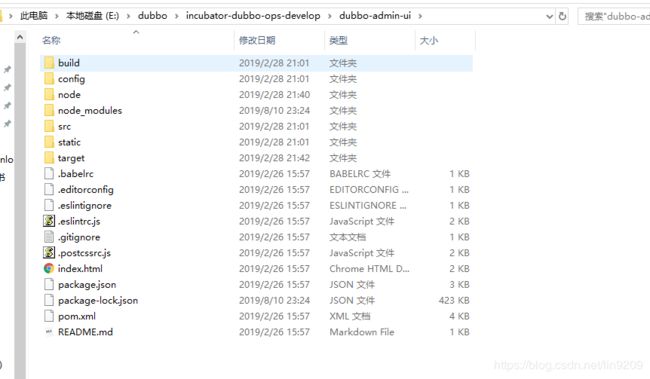The width and height of the screenshot is (650, 379).
Task: Click the package.json file icon
Action: (49, 284)
